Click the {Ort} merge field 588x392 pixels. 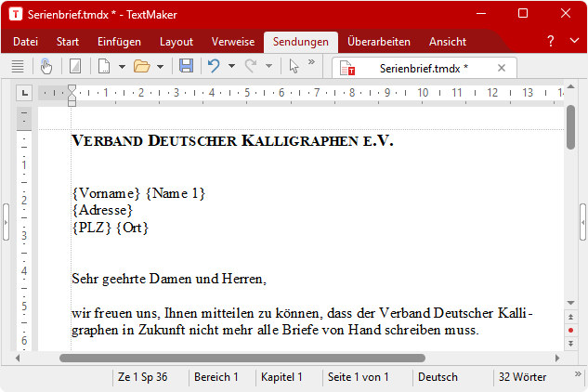click(133, 228)
